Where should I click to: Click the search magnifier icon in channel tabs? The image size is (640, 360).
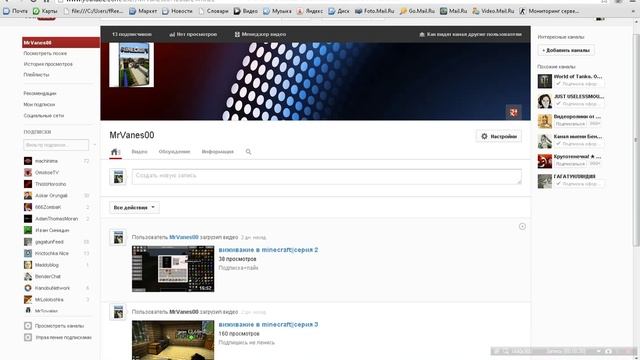point(248,151)
